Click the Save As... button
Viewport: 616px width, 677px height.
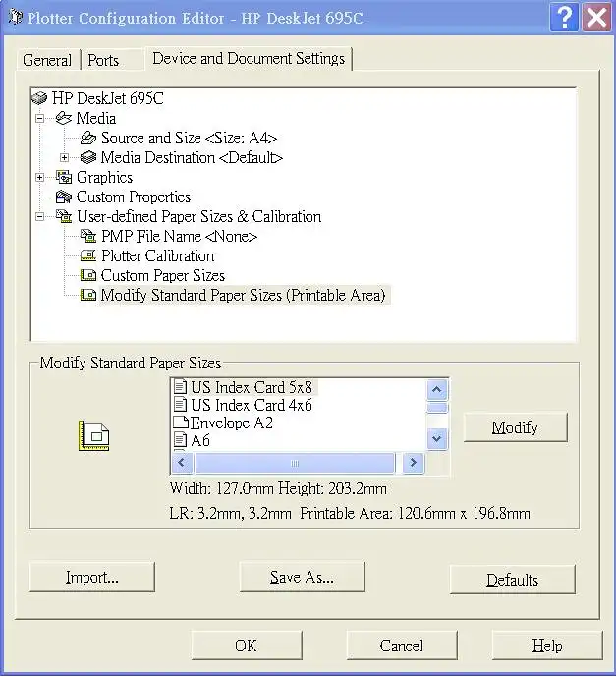[x=302, y=577]
